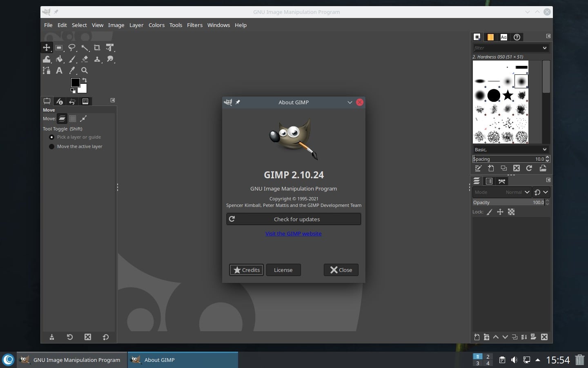The image size is (588, 368).
Task: Open the Basic brush tag dropdown
Action: click(x=510, y=149)
